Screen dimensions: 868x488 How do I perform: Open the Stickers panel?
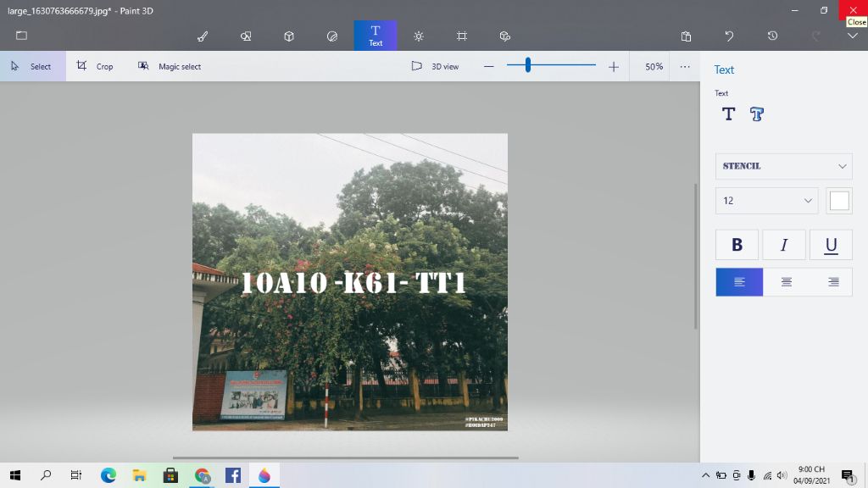click(x=331, y=36)
